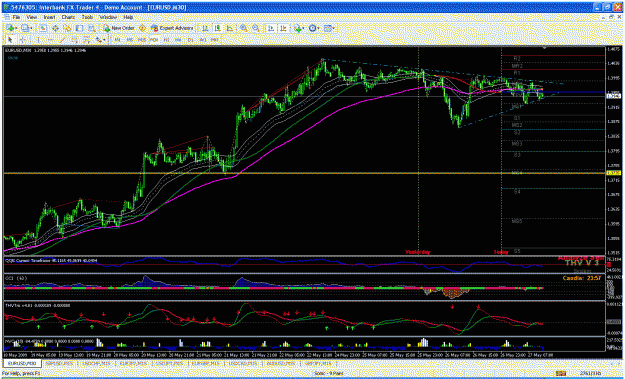Select the trendline drawing tool
The height and width of the screenshot is (379, 625).
[x=63, y=40]
